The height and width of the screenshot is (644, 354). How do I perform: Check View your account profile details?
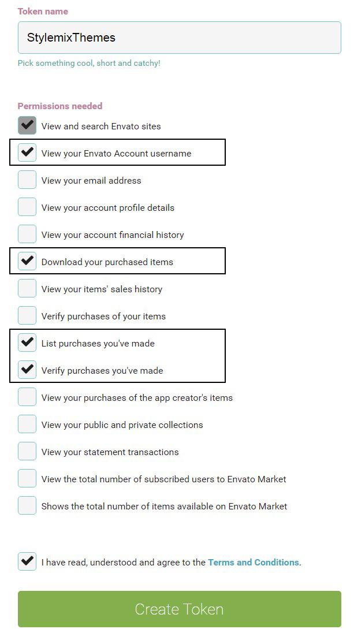27,207
